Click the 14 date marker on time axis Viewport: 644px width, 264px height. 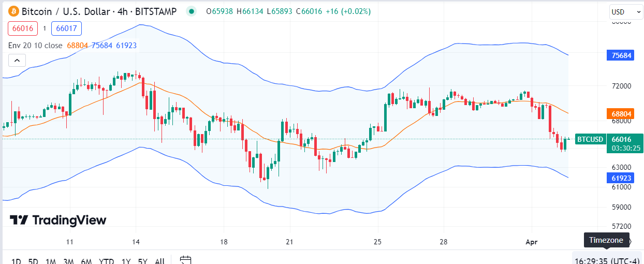click(x=137, y=242)
